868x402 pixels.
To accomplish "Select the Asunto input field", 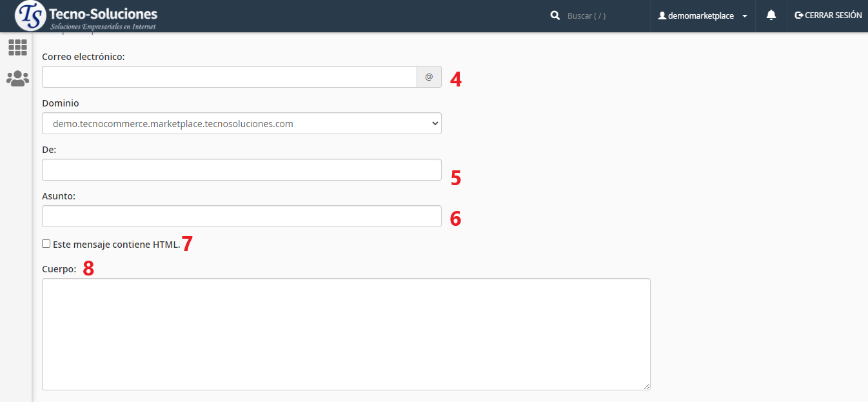I will tap(242, 216).
